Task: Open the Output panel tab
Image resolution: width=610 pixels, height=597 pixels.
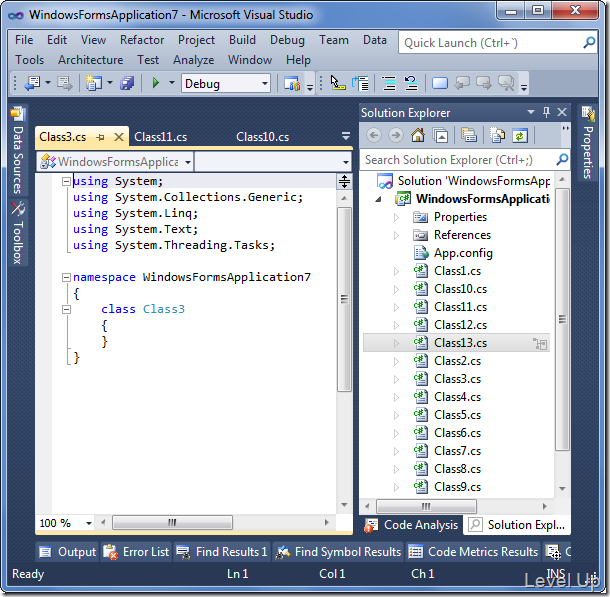Action: click(68, 551)
